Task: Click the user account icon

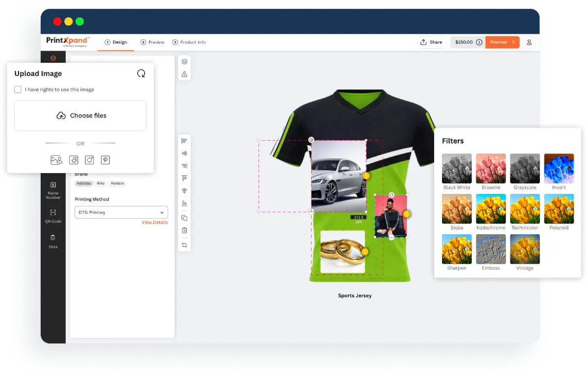Action: click(529, 42)
